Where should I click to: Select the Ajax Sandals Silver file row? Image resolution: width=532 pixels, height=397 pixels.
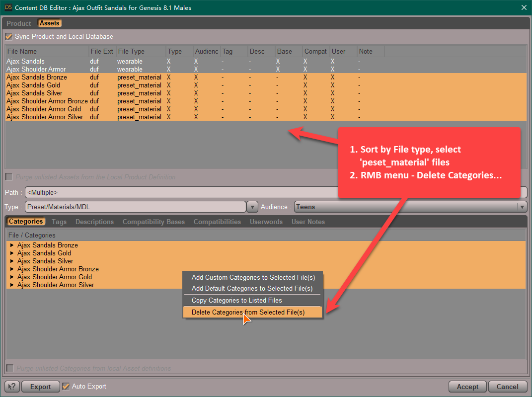pyautogui.click(x=266, y=93)
